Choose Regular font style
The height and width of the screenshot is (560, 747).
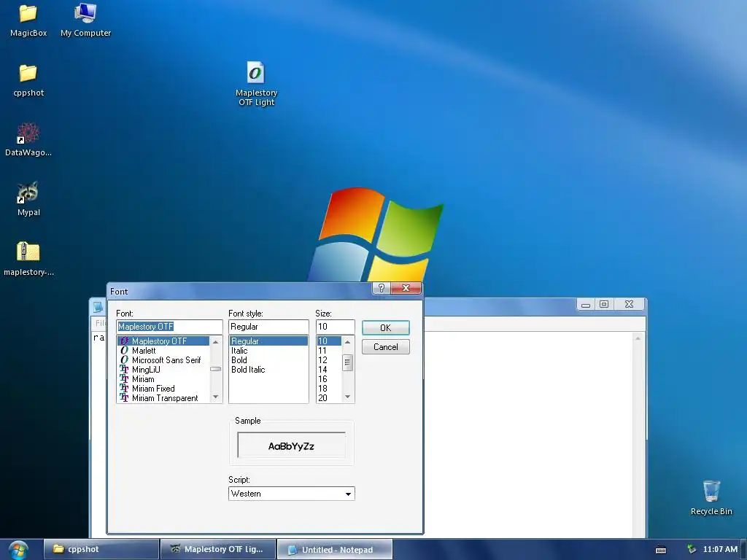pyautogui.click(x=268, y=341)
